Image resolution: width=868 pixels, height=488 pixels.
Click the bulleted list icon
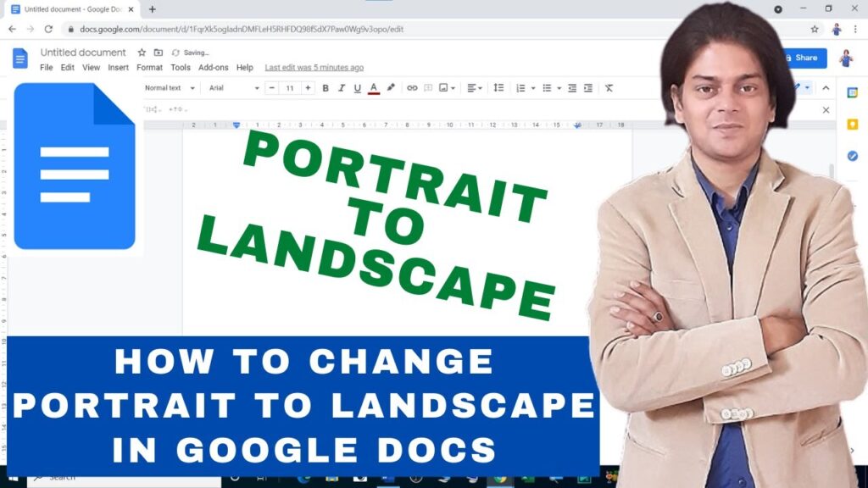(547, 88)
